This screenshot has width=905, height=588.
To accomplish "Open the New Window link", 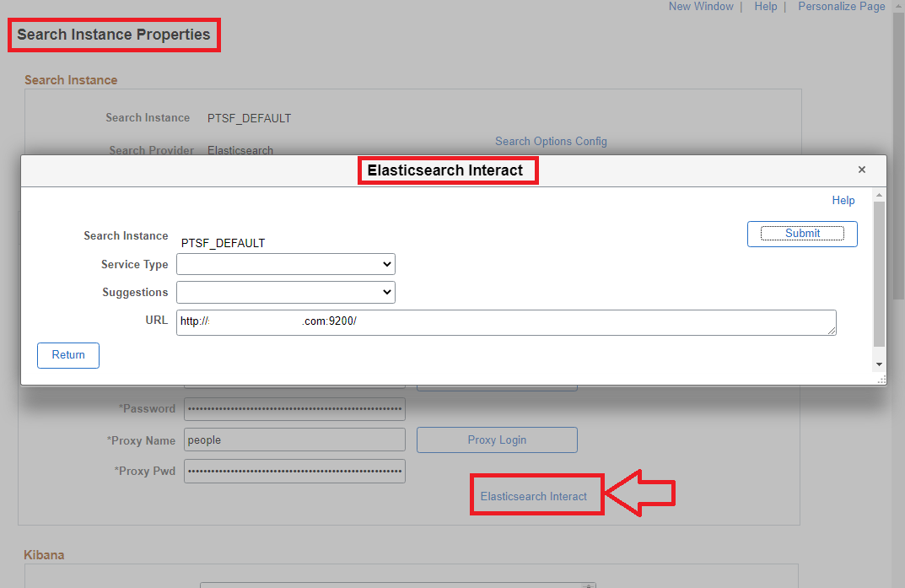I will pyautogui.click(x=701, y=7).
